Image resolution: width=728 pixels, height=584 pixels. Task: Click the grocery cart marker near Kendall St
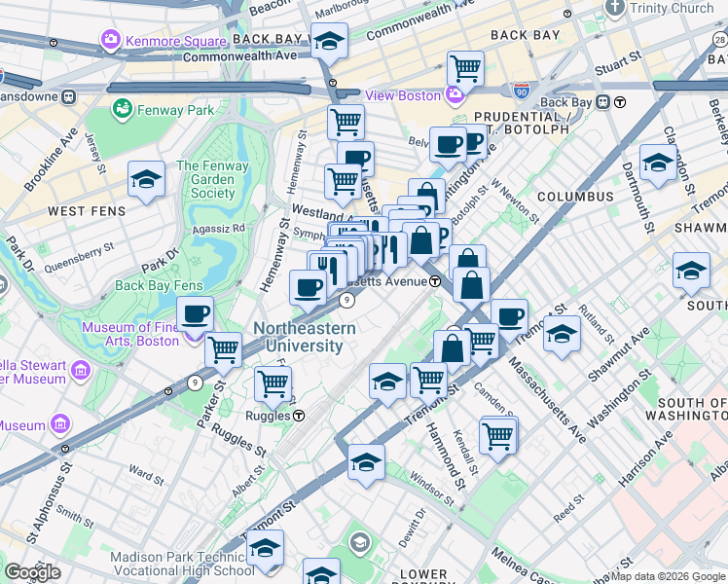(x=497, y=437)
